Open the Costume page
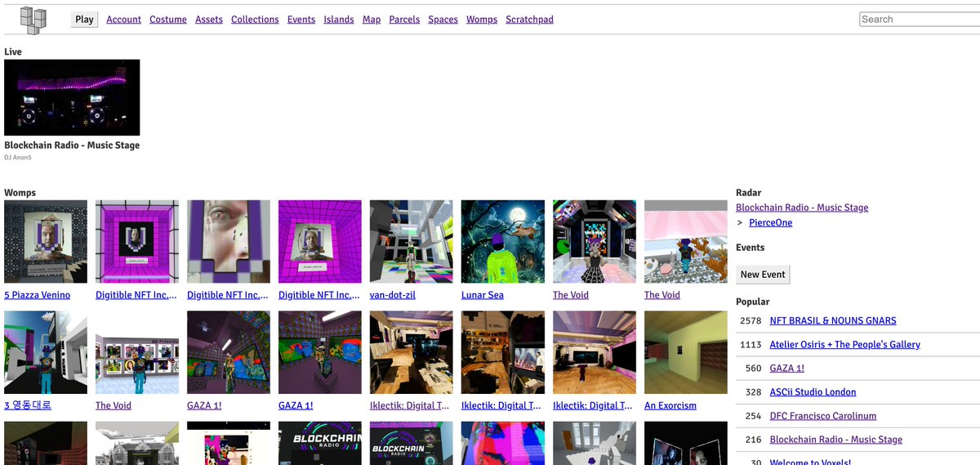Viewport: 980px width, 465px height. [168, 20]
